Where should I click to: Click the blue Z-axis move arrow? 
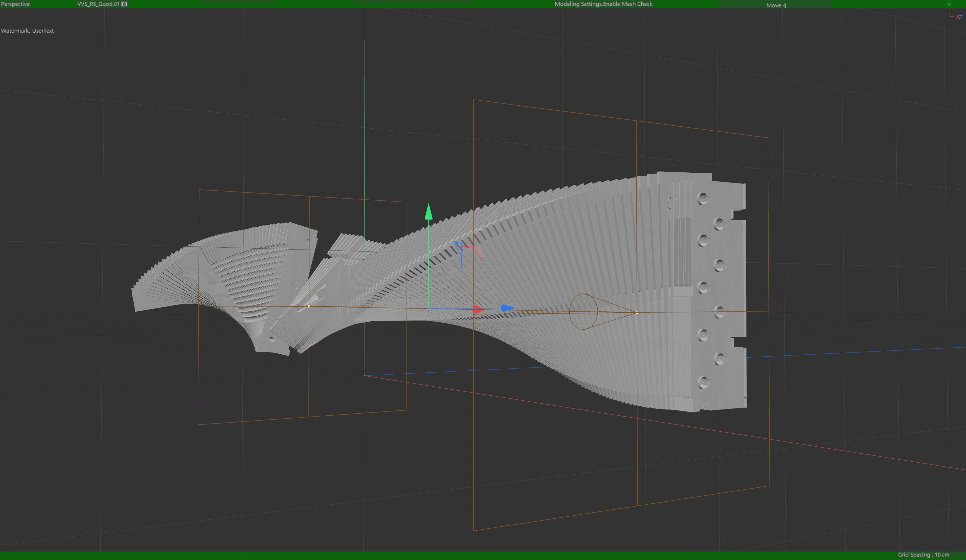tap(507, 308)
